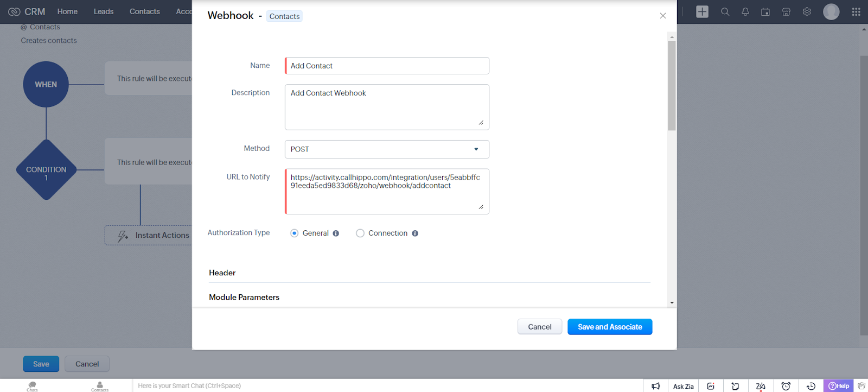
Task: Click the Contacts module tag in dialog title
Action: point(284,16)
